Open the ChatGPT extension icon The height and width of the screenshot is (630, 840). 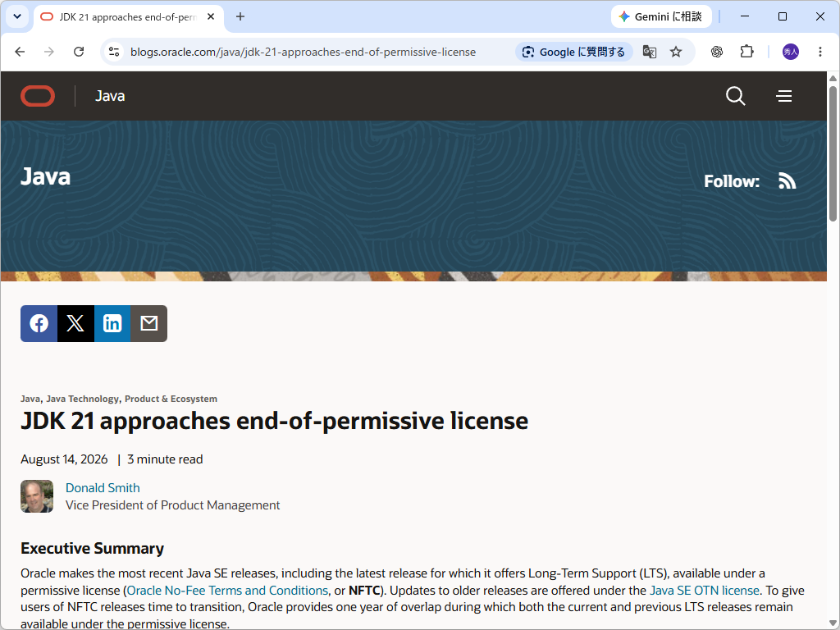[717, 52]
